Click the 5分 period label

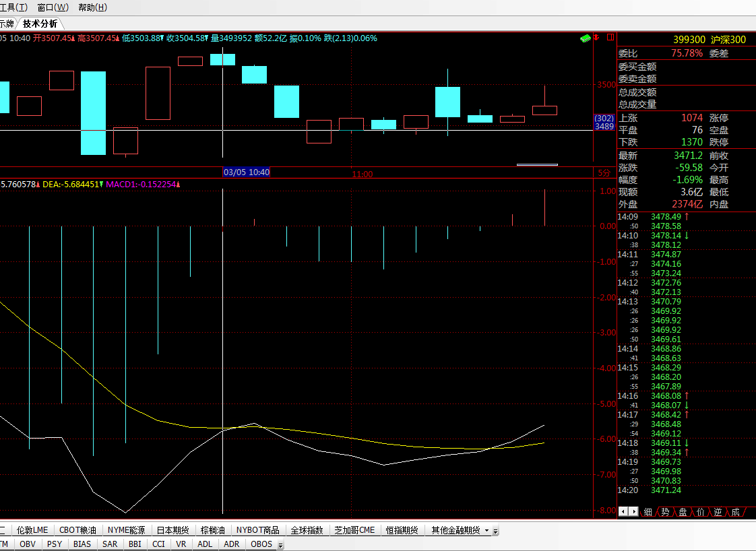coord(604,173)
